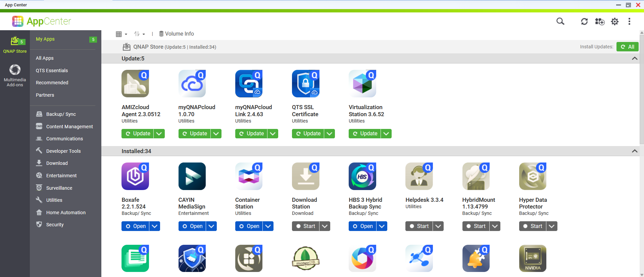Expand QTS SSL Certificate Update dropdown arrow
Screen dimensions: 644x277
330,134
